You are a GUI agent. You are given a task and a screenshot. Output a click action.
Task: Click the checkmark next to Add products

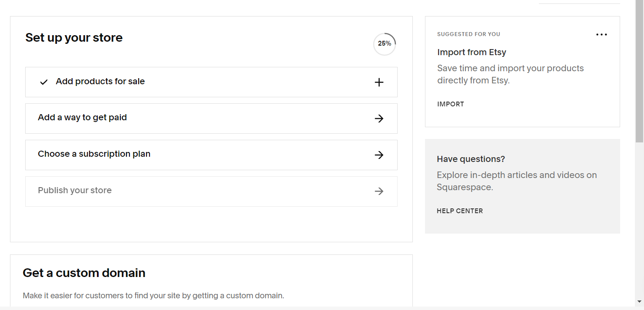point(44,82)
